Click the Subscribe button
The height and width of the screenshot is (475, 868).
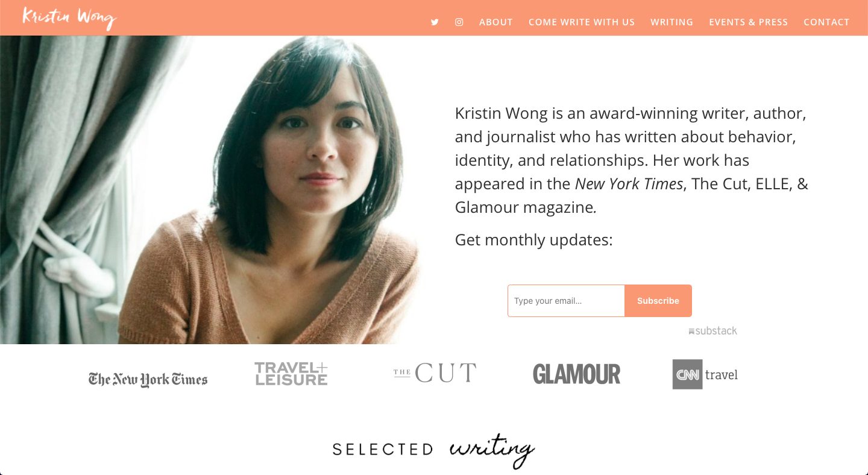658,301
